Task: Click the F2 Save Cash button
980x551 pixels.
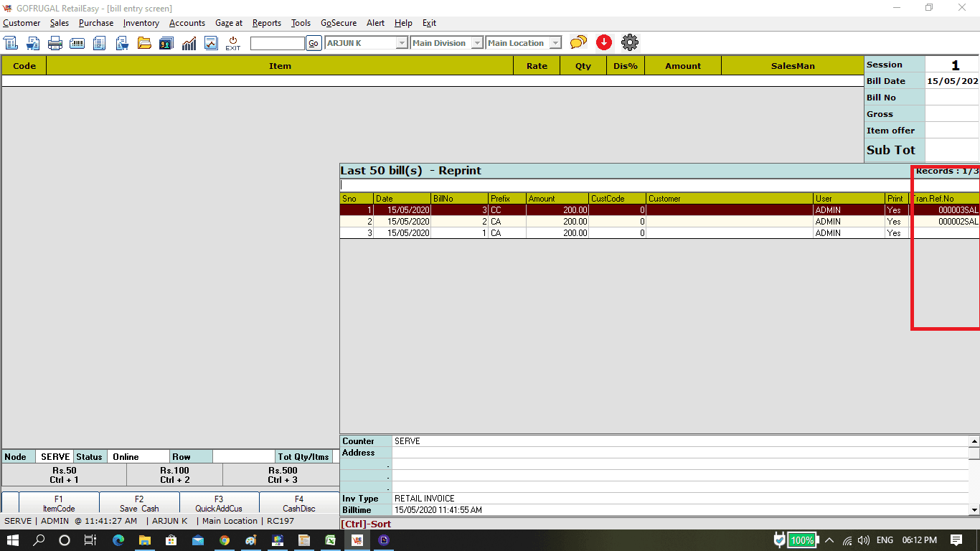Action: point(139,503)
